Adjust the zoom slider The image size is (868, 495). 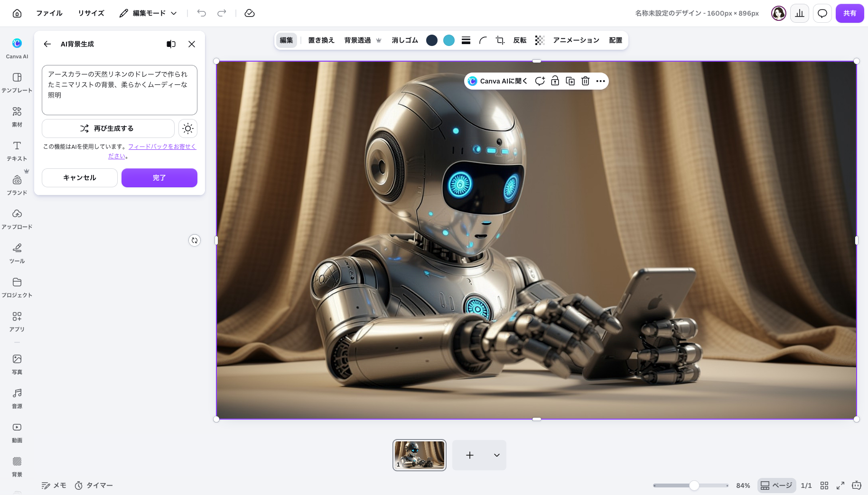[694, 486]
